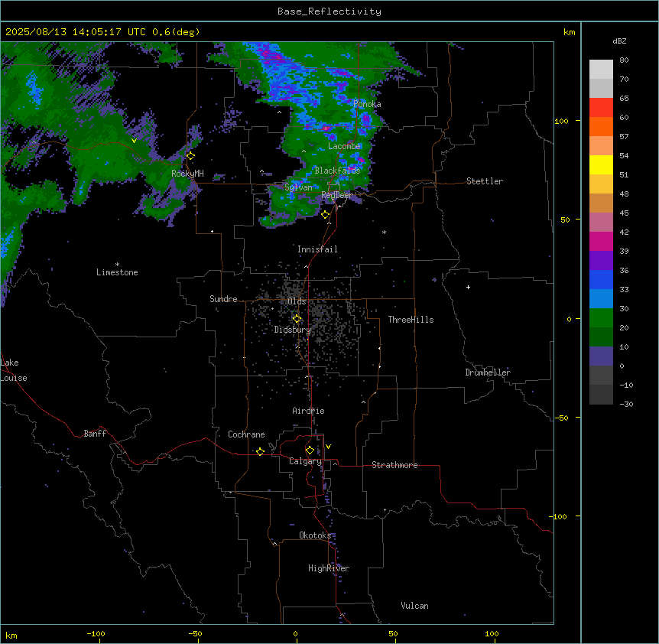Pick the blue 33-36 dBZ legend swatch
Image resolution: width=659 pixels, height=644 pixels.
[601, 280]
